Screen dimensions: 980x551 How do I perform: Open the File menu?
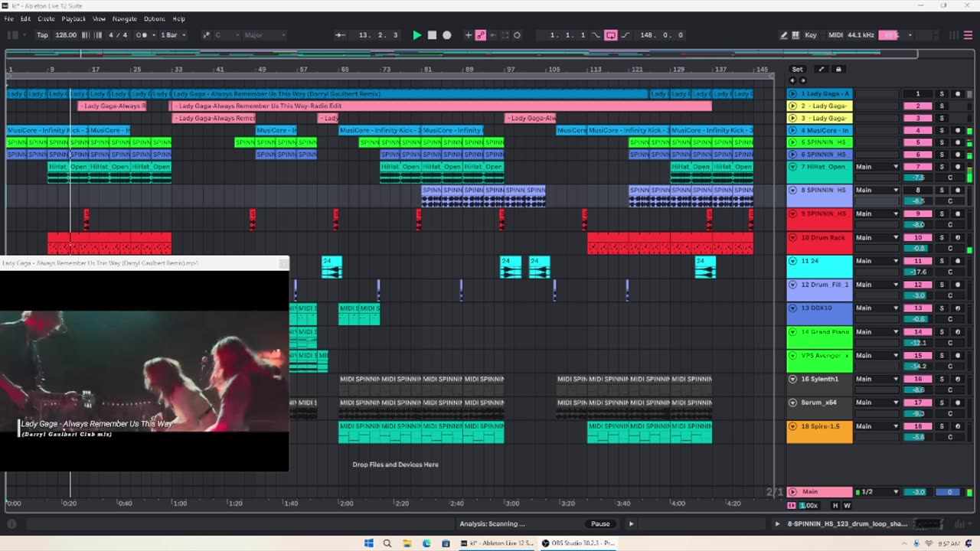[x=9, y=18]
